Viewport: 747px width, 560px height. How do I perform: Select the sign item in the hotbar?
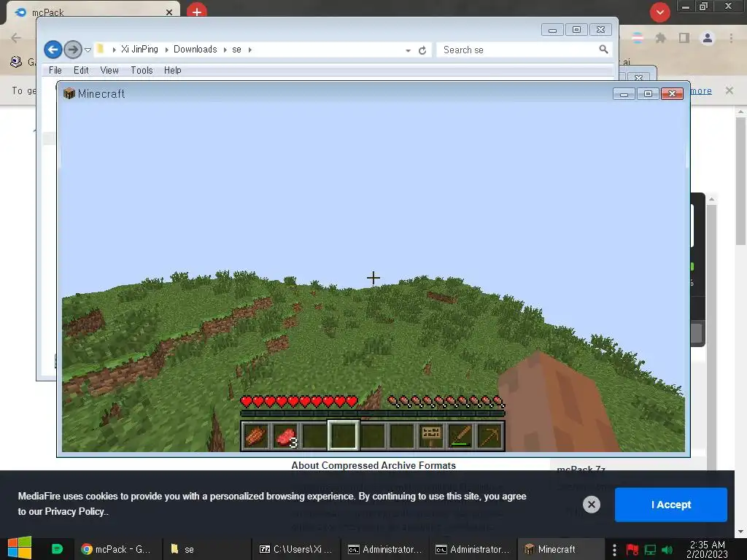(x=432, y=436)
